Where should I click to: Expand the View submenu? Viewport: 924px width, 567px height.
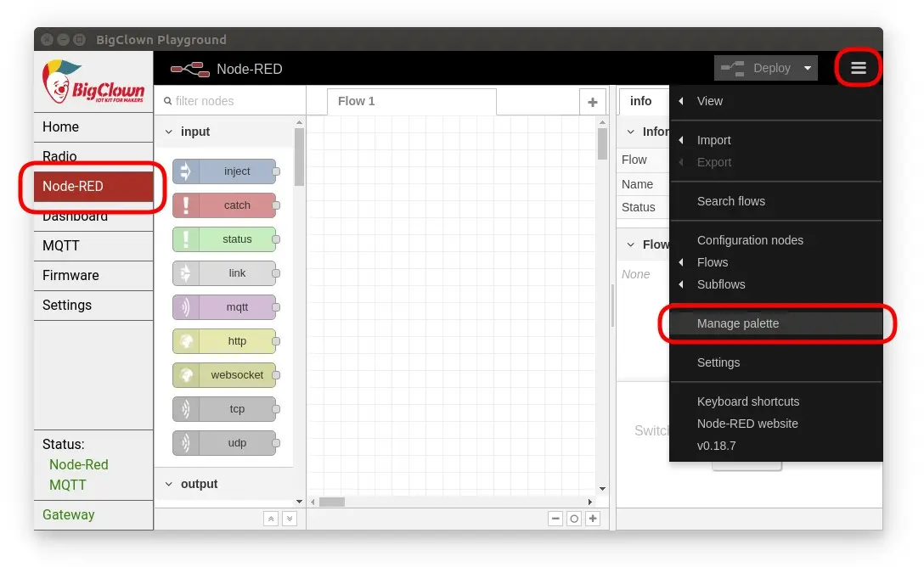[x=775, y=101]
